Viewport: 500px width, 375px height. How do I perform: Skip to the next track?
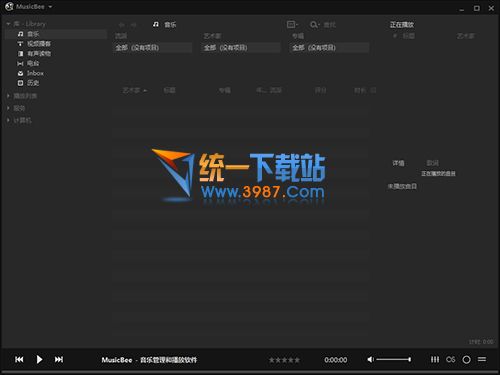pos(59,359)
